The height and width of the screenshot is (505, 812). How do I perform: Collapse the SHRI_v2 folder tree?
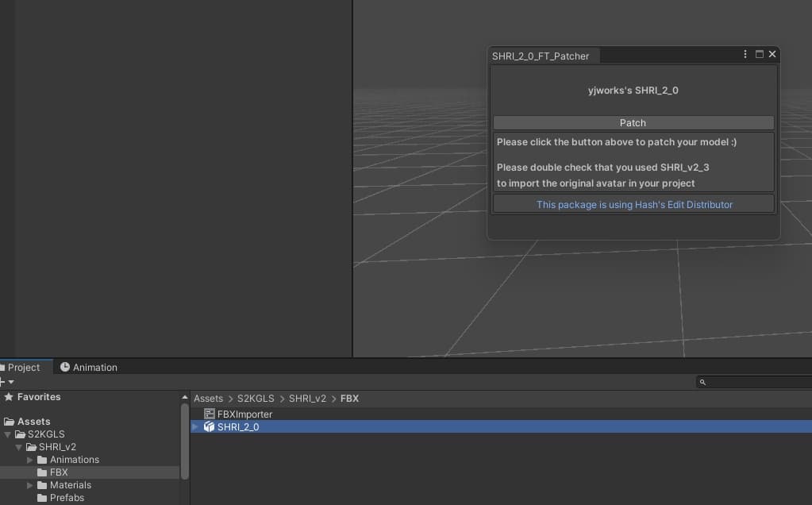(18, 447)
